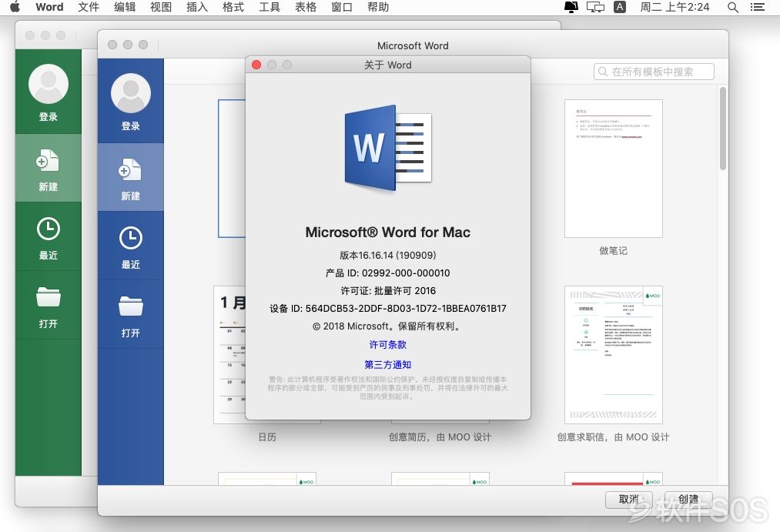This screenshot has height=532, width=780.
Task: Select 新建 in the blue Word sidebar
Action: pyautogui.click(x=131, y=178)
